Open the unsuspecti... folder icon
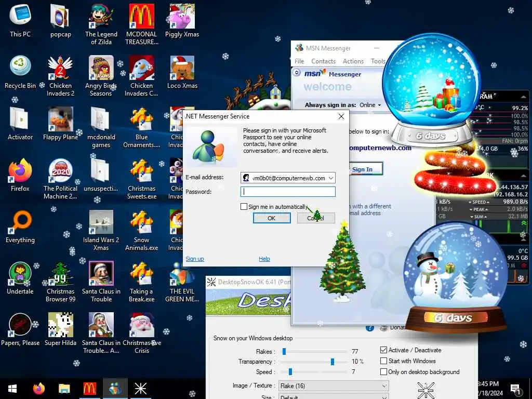This screenshot has height=399, width=532. 101,175
